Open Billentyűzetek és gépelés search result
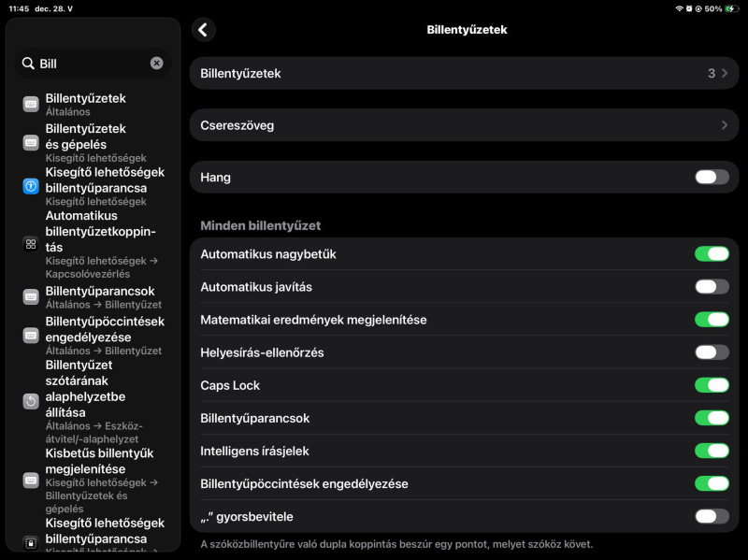The height and width of the screenshot is (560, 748). click(86, 143)
